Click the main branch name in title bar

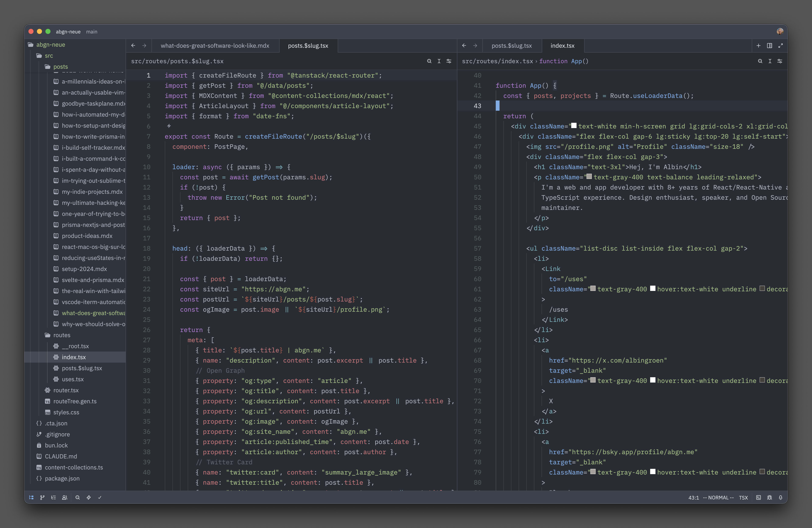(x=91, y=31)
